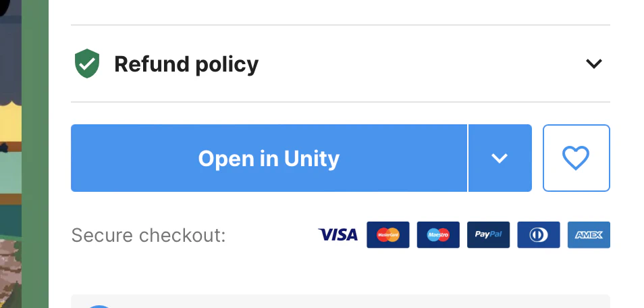Expand the Refund policy chevron
This screenshot has width=644, height=308.
[x=593, y=64]
